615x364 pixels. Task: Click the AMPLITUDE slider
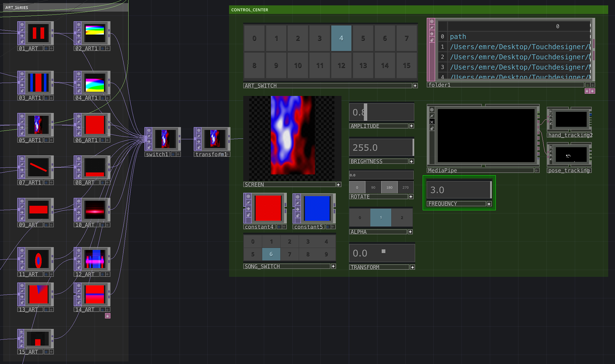coord(381,112)
